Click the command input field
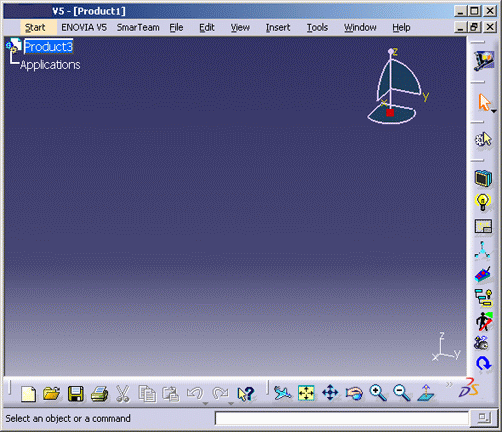 (342, 418)
